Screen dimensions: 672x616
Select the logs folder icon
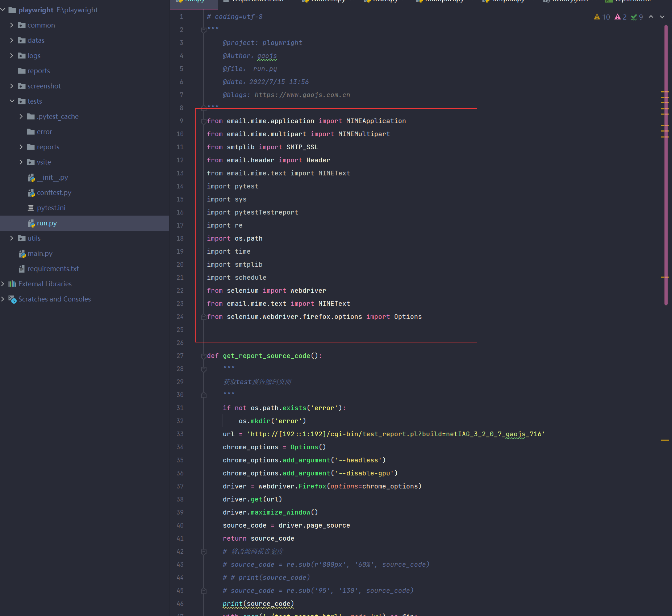(22, 55)
